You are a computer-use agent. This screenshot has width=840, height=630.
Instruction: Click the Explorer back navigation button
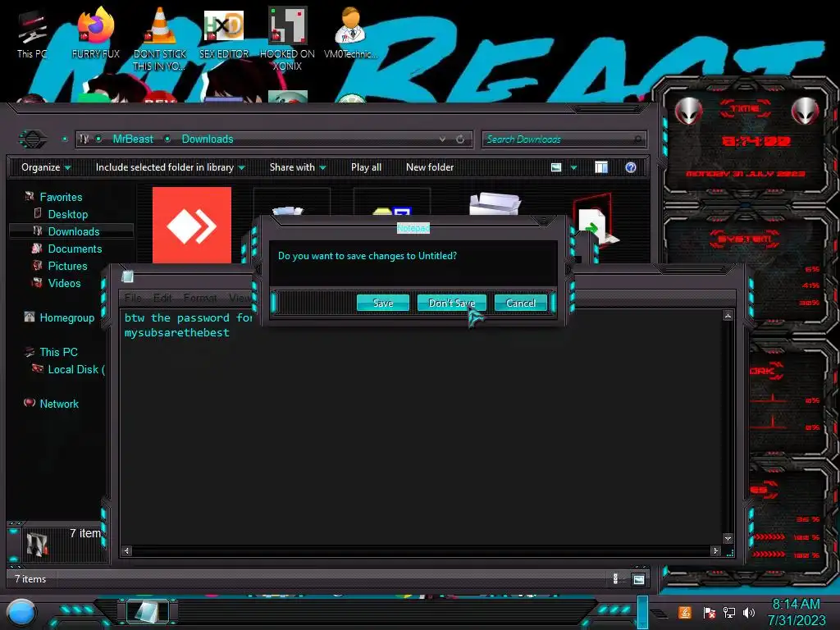click(33, 139)
